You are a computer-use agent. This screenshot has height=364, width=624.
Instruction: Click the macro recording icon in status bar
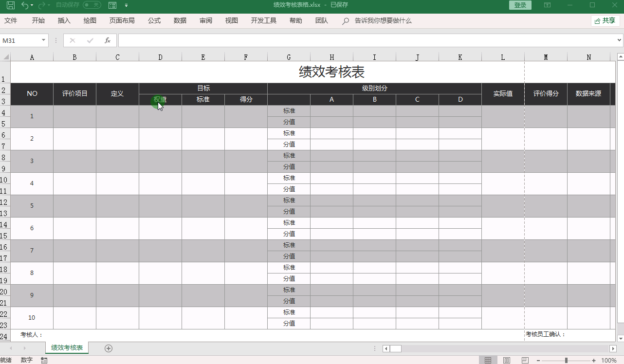pos(44,360)
